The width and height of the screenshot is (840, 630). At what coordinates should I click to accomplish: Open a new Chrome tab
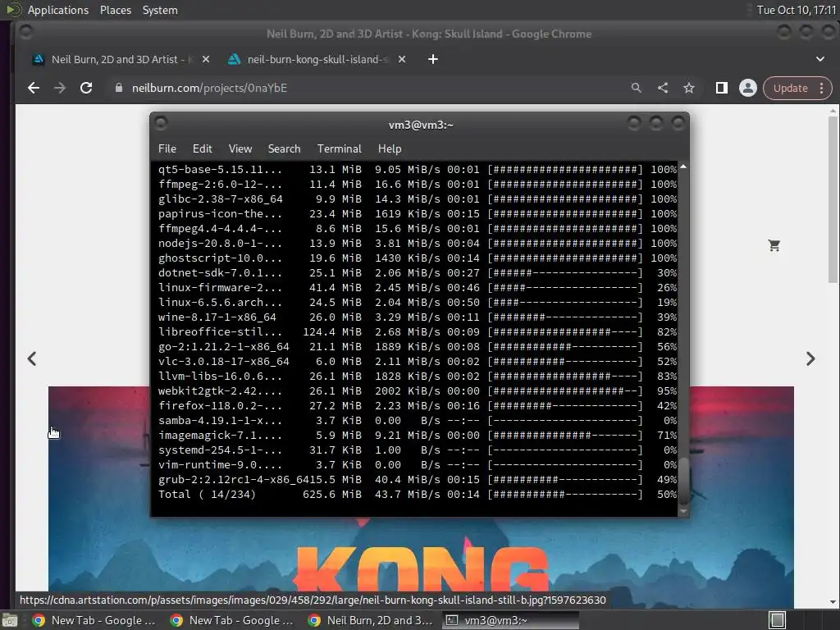click(x=433, y=59)
